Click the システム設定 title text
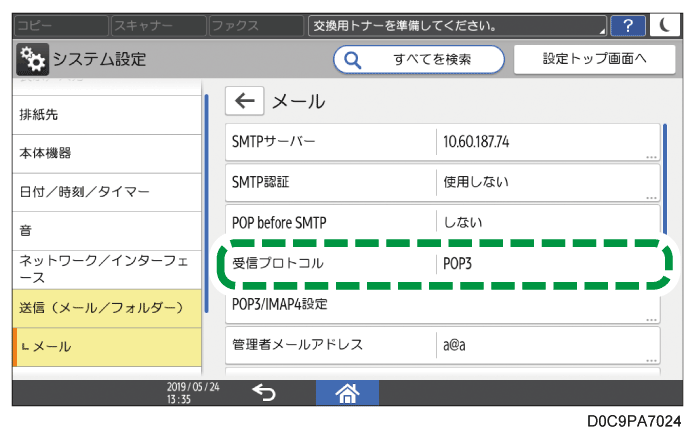This screenshot has width=691, height=435. coord(99,59)
